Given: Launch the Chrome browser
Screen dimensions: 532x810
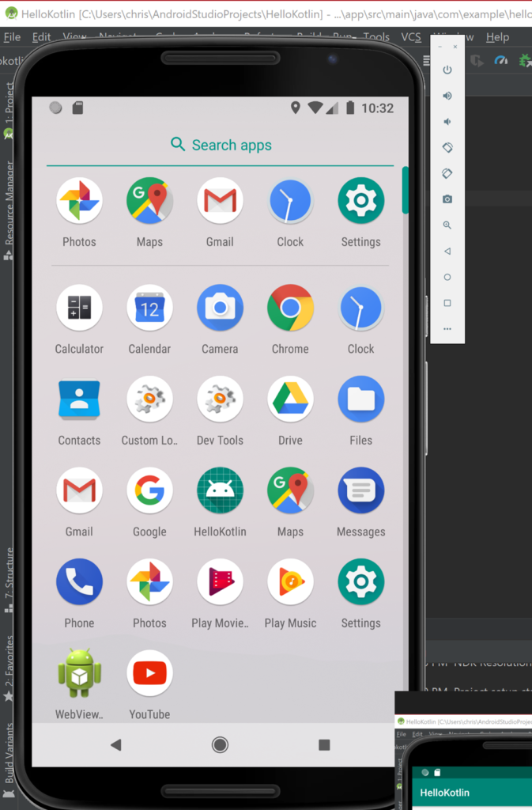Looking at the screenshot, I should [291, 308].
